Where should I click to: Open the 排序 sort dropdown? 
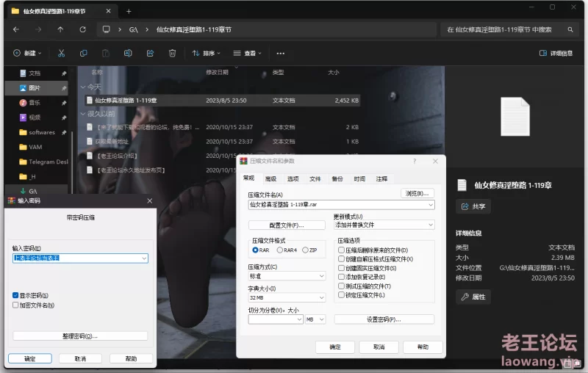(x=206, y=53)
